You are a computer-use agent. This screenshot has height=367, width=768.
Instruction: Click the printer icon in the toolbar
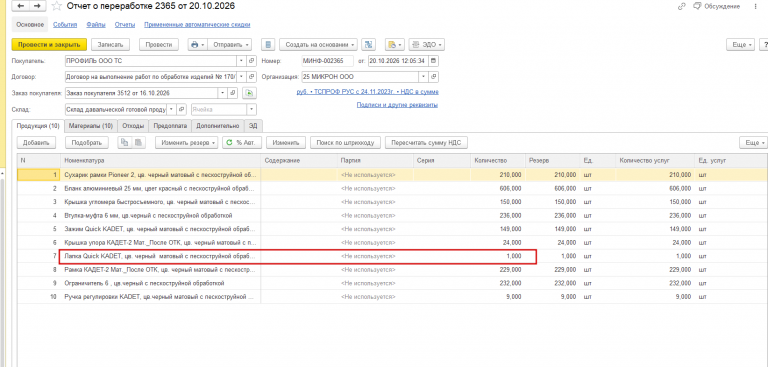[x=197, y=45]
